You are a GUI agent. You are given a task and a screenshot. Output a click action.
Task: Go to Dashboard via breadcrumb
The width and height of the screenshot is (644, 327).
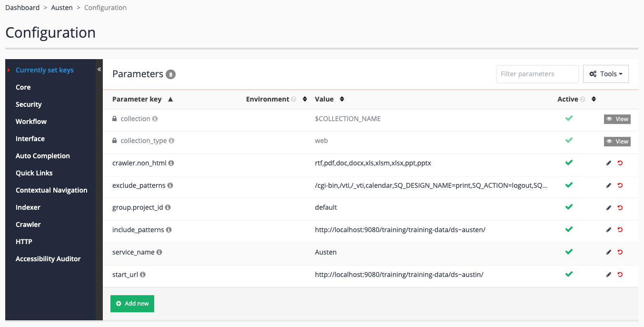click(22, 8)
